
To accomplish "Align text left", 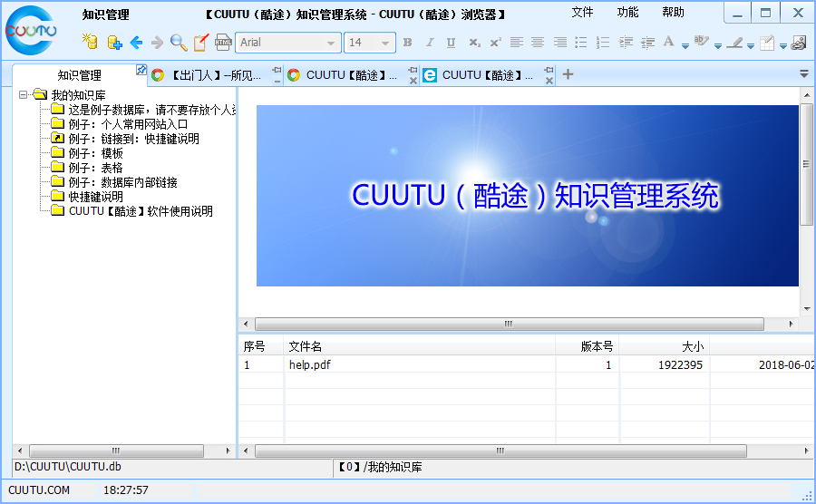I will (516, 43).
